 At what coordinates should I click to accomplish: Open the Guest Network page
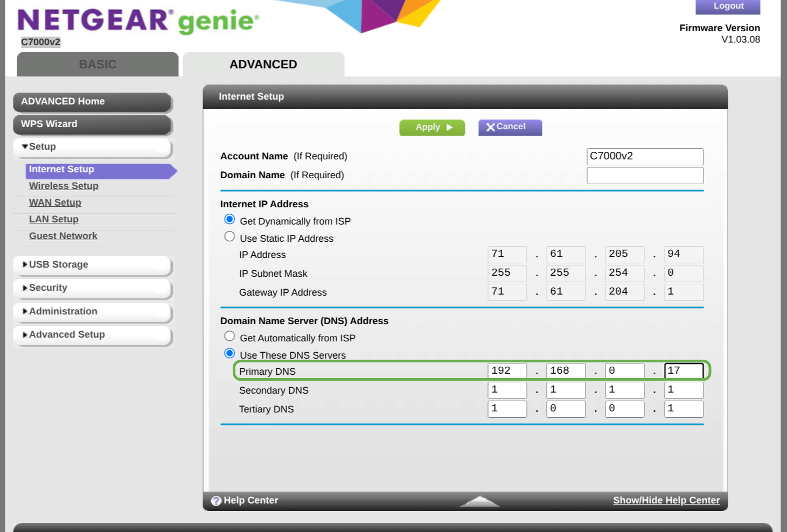click(x=63, y=235)
